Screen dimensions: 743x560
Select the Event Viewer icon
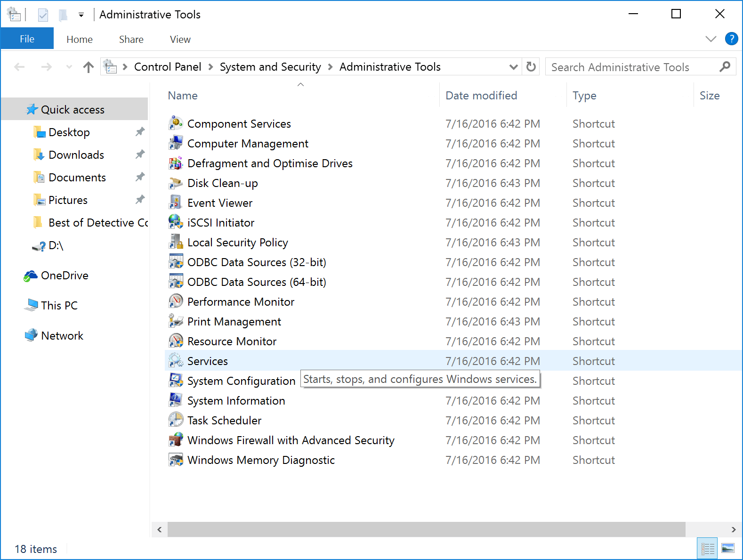click(x=176, y=203)
